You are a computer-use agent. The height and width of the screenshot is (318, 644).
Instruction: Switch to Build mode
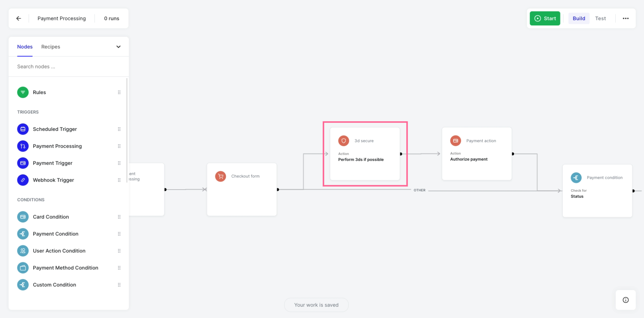579,18
